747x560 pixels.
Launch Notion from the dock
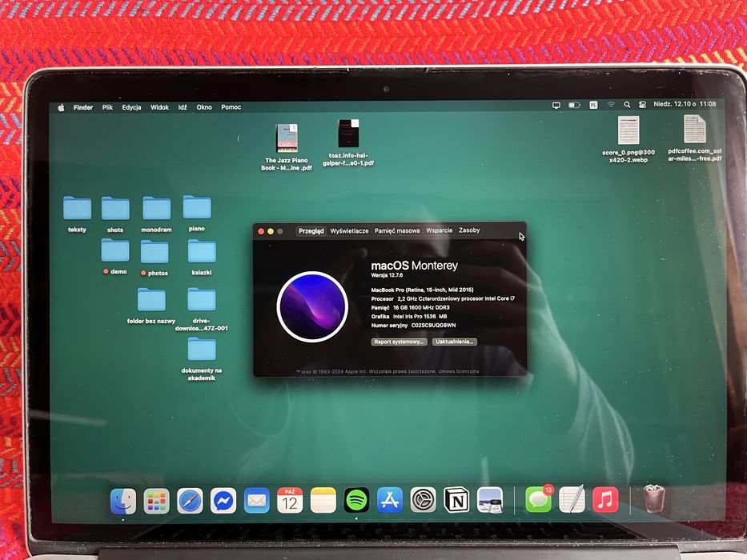456,500
